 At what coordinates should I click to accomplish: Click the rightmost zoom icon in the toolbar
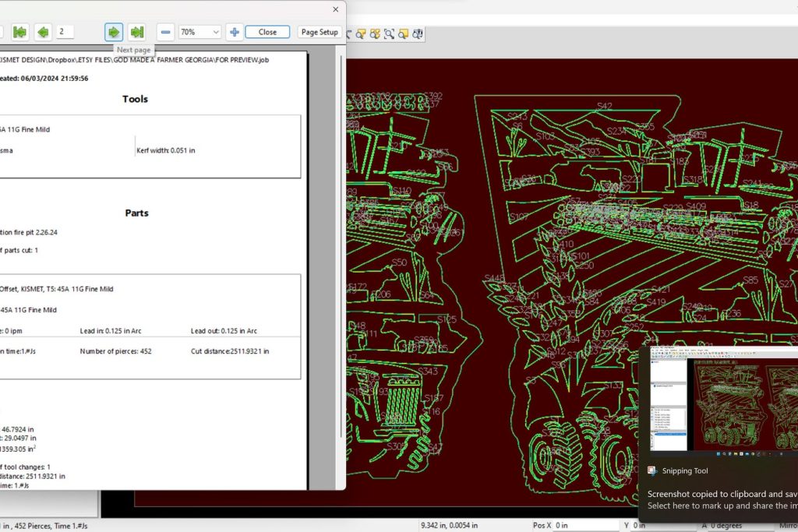pyautogui.click(x=418, y=34)
